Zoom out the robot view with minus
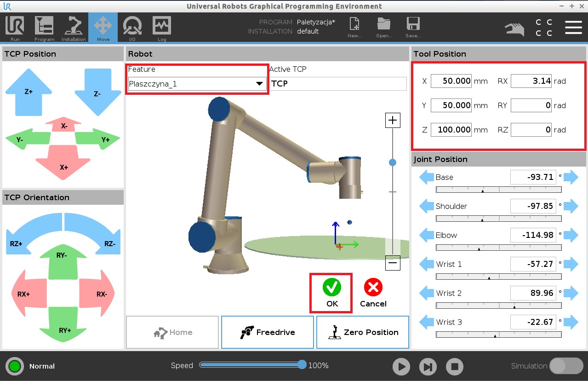 [x=393, y=263]
